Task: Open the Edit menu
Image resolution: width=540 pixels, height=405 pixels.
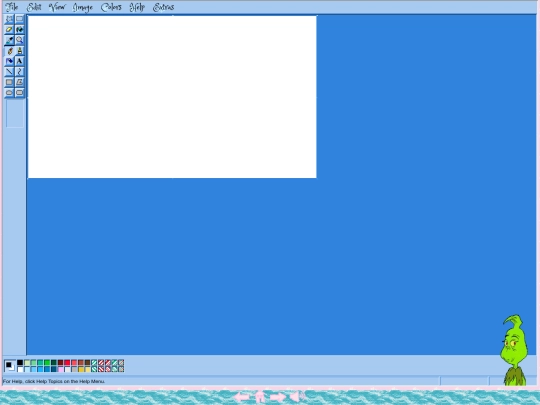Action: (x=34, y=7)
